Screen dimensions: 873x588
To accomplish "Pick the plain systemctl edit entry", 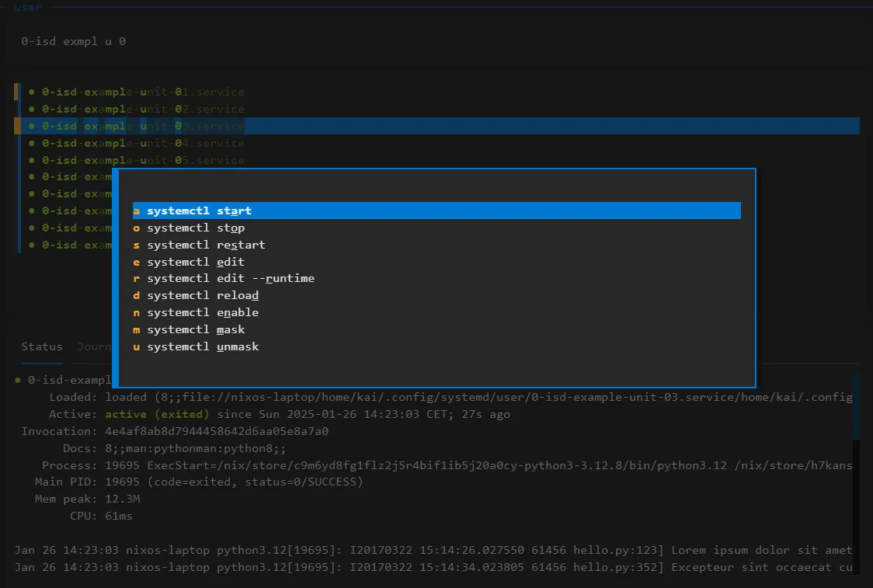I will (436, 262).
